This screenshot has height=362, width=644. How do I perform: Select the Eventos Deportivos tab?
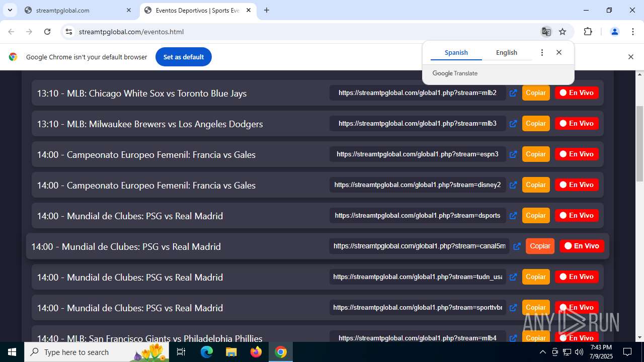(x=198, y=10)
